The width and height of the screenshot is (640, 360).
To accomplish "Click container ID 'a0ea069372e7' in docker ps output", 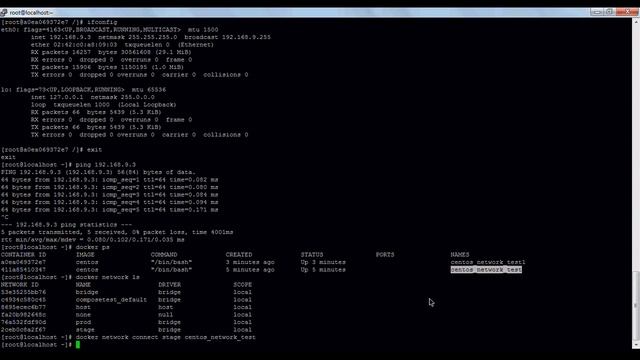I will [23, 262].
